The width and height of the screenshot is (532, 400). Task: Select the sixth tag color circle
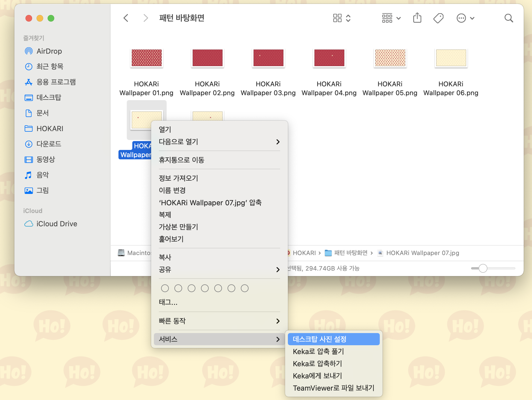point(231,288)
